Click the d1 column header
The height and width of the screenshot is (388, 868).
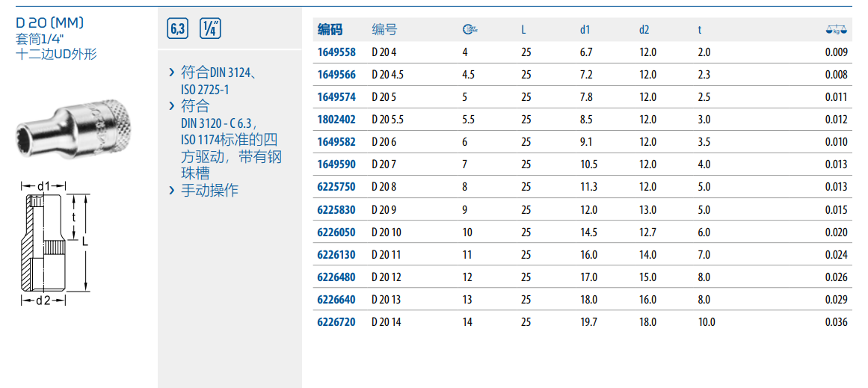coord(585,30)
